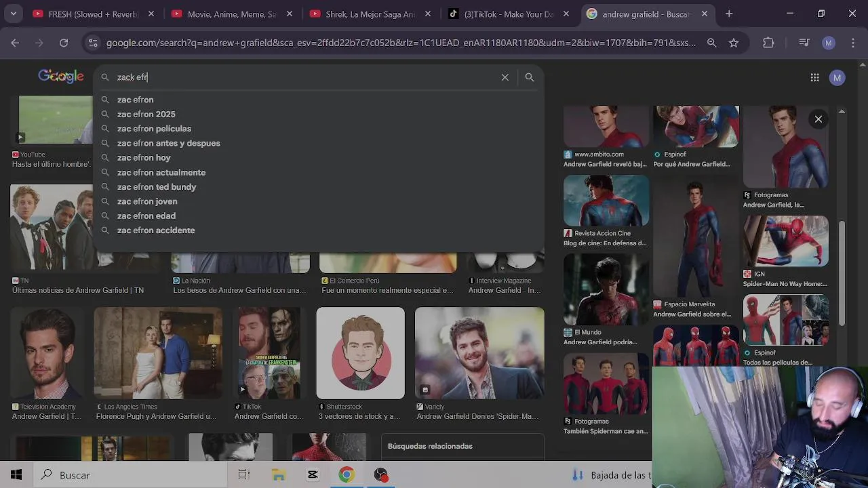
Task: Open Chrome from taskbar
Action: tap(347, 475)
